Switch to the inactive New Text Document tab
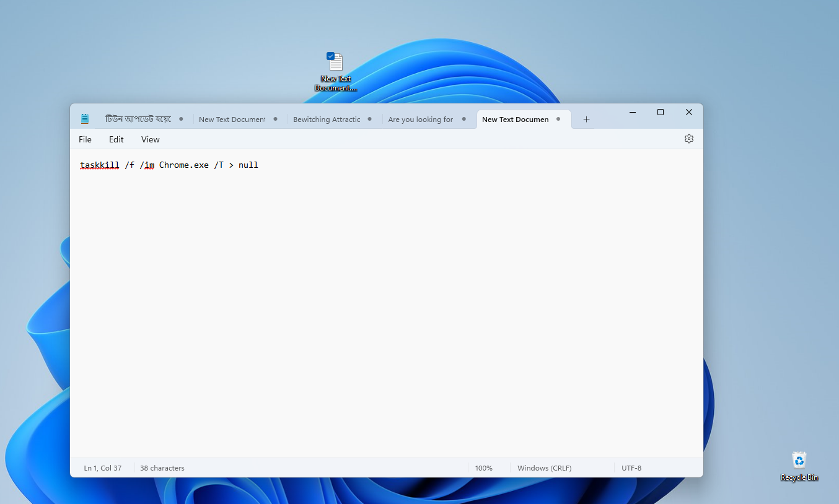 232,119
